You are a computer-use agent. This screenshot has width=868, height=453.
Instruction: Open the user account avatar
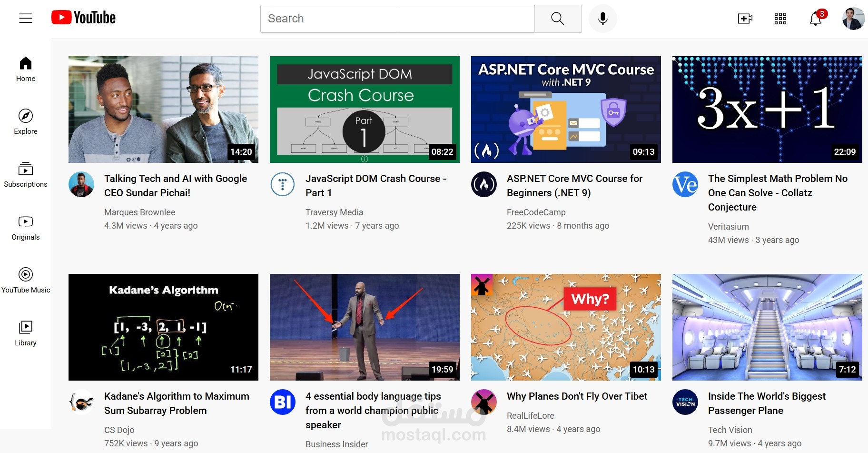[853, 19]
